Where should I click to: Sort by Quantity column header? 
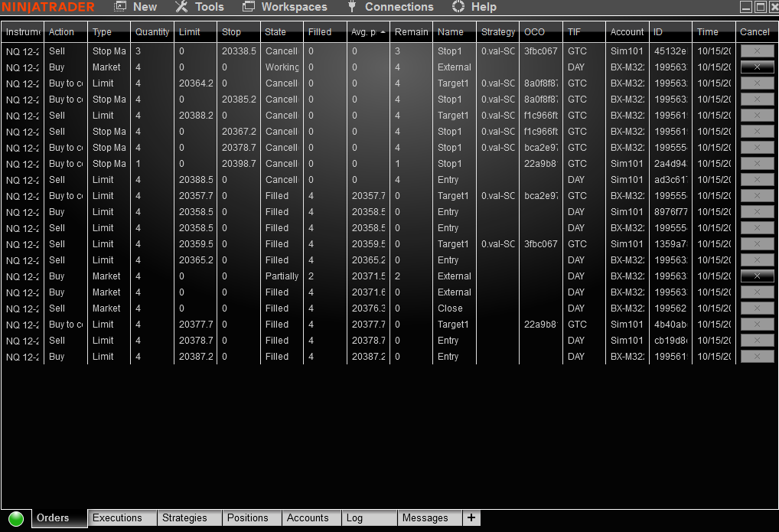tap(152, 32)
